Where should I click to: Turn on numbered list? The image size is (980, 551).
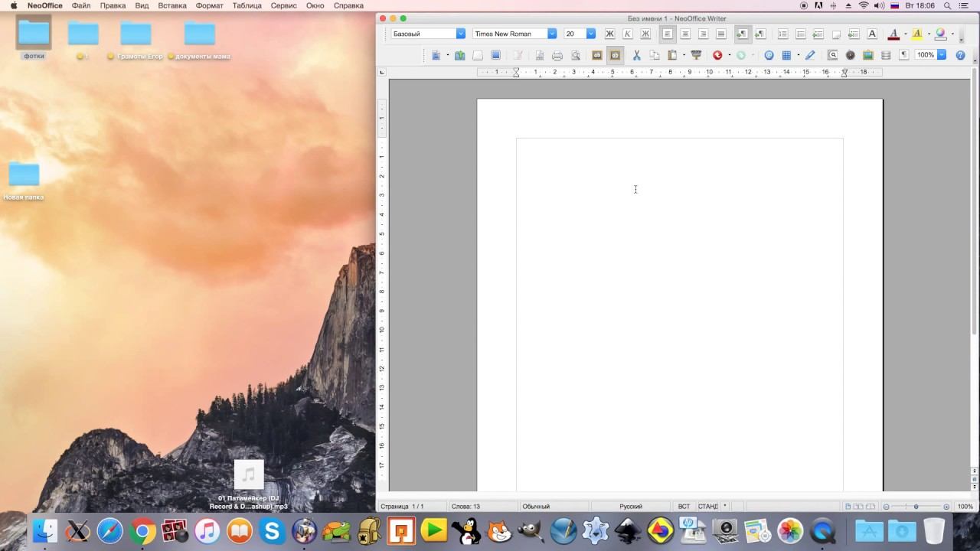pyautogui.click(x=782, y=34)
